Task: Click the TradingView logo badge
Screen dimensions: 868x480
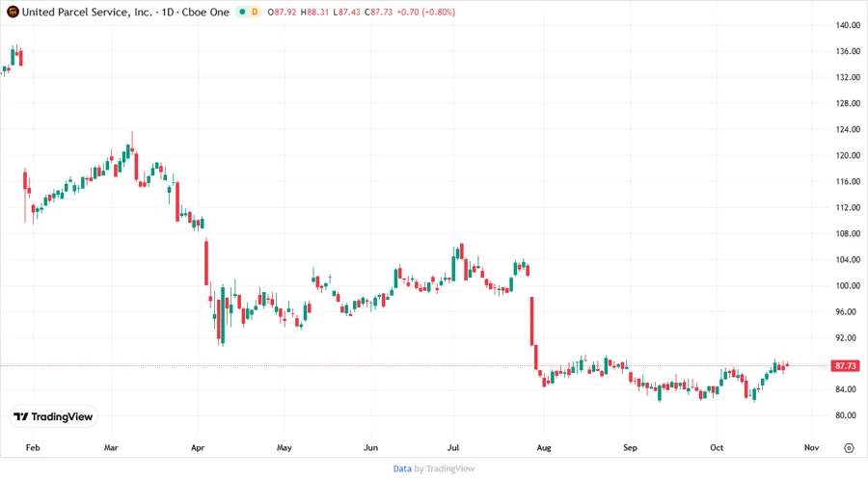Action: pos(53,416)
